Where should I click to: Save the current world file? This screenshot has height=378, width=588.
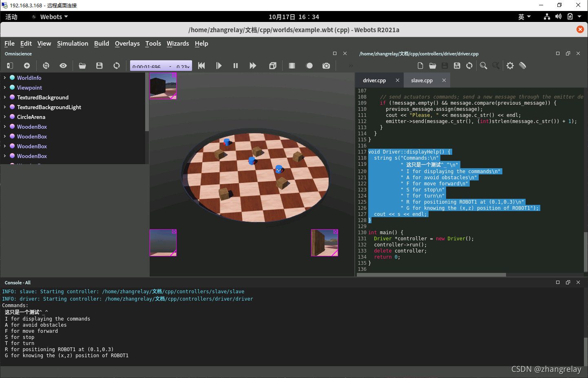pos(99,66)
